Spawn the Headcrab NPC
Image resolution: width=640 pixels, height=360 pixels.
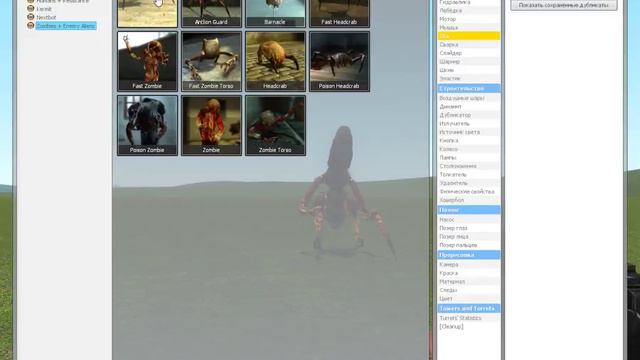pos(275,61)
